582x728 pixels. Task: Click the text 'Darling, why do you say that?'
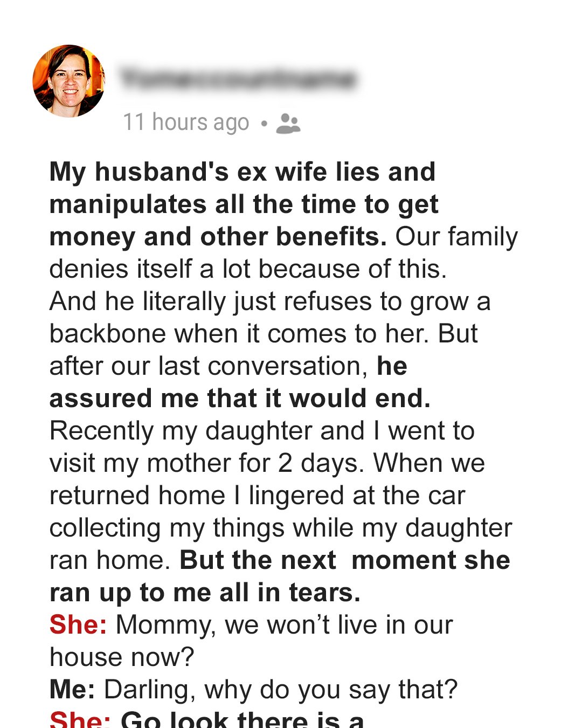280,690
